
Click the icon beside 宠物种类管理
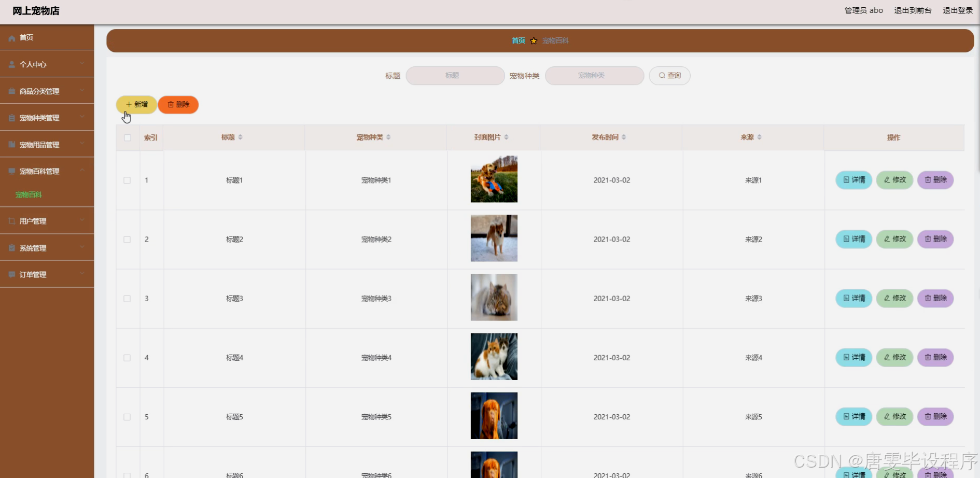[12, 118]
